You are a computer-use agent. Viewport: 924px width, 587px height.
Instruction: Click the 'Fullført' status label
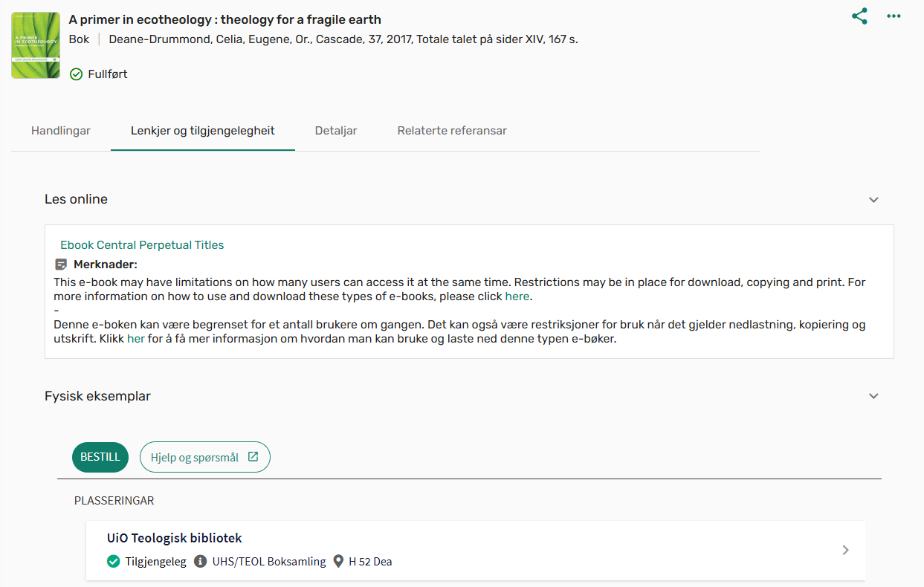point(108,74)
